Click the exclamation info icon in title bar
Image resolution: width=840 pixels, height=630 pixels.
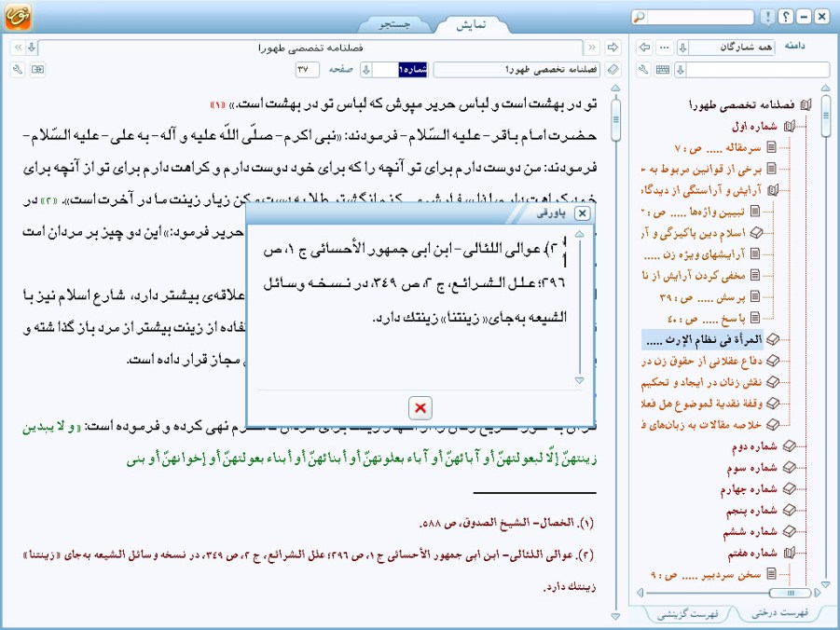(x=767, y=17)
